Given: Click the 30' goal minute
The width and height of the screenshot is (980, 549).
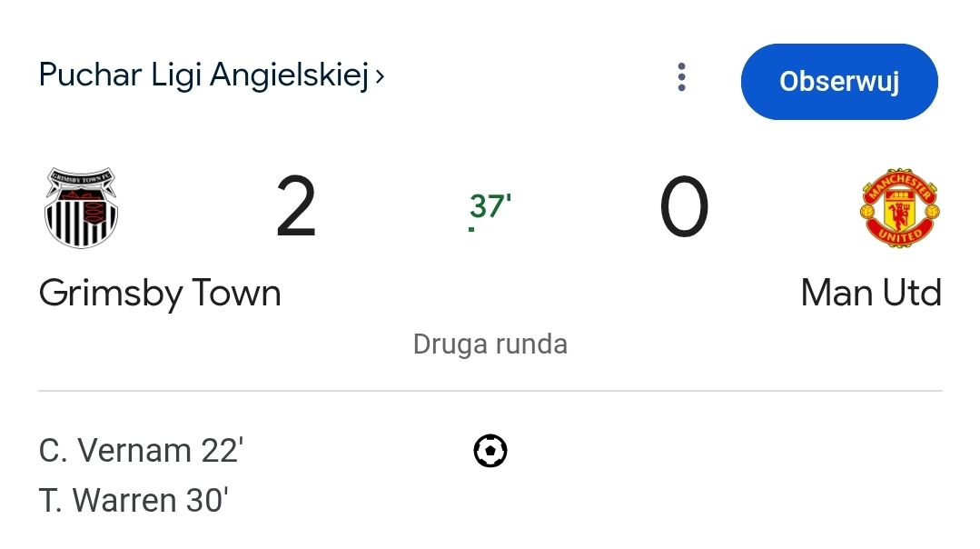Looking at the screenshot, I should (x=207, y=500).
